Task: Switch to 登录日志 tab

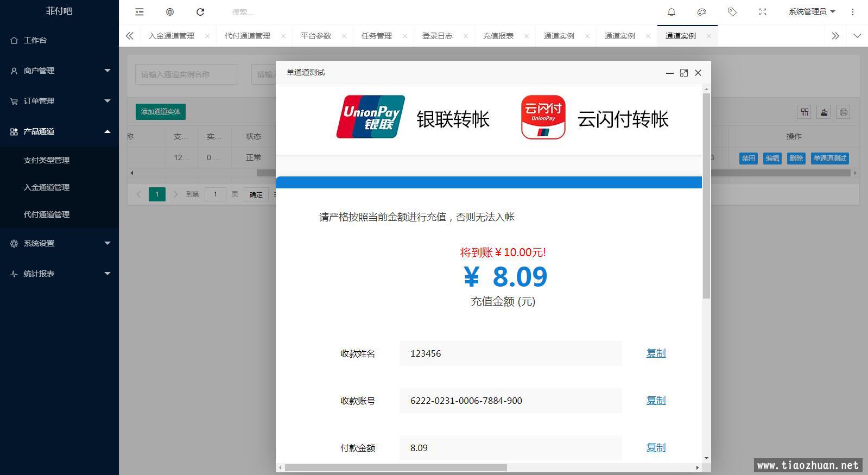Action: (x=438, y=36)
